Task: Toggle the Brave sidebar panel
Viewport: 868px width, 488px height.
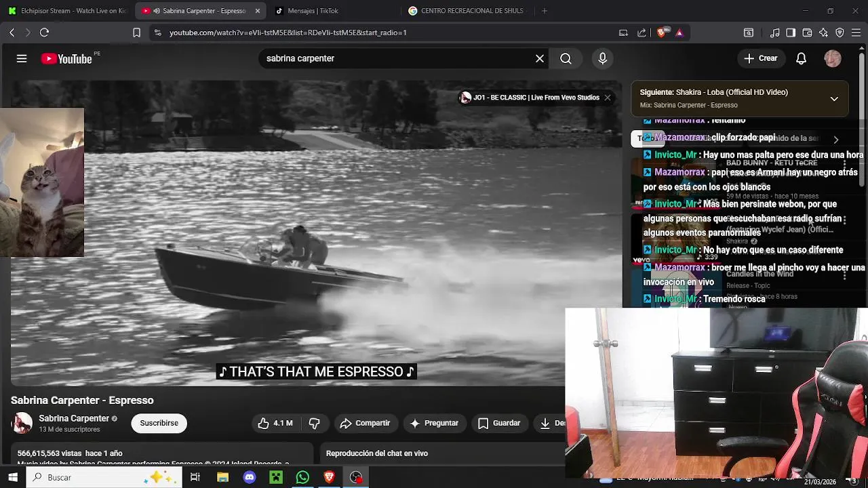Action: pyautogui.click(x=791, y=33)
